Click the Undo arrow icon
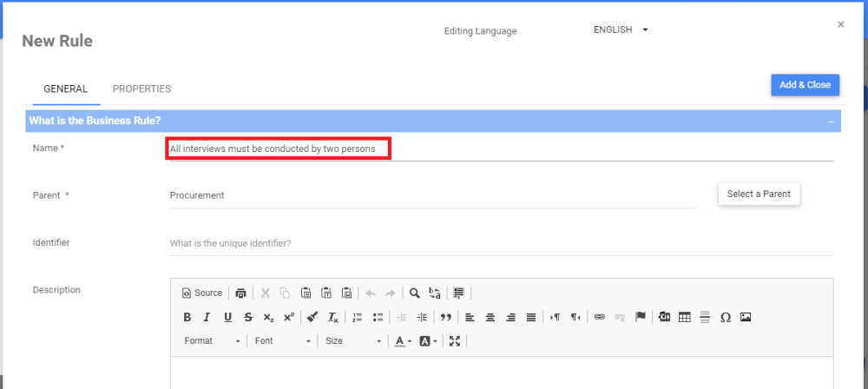868x389 pixels. pyautogui.click(x=371, y=293)
